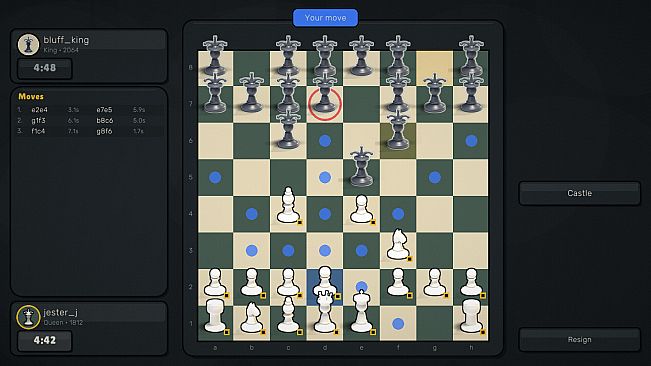Move to the blue dot on d5
651x366 pixels.
(325, 178)
